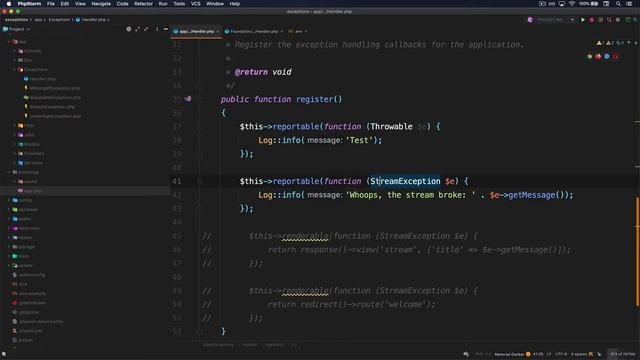
Task: Collapse the app folder in Project tree
Action: pyautogui.click(x=9, y=42)
